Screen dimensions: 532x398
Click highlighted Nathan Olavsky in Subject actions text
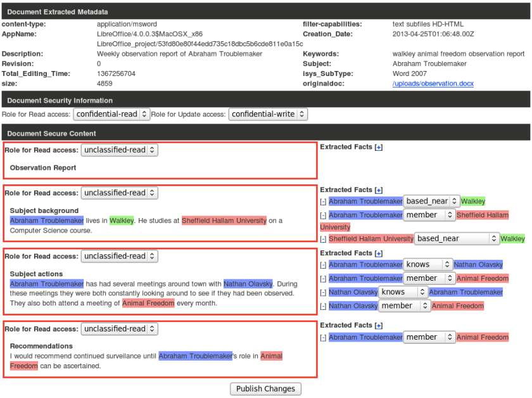point(248,284)
